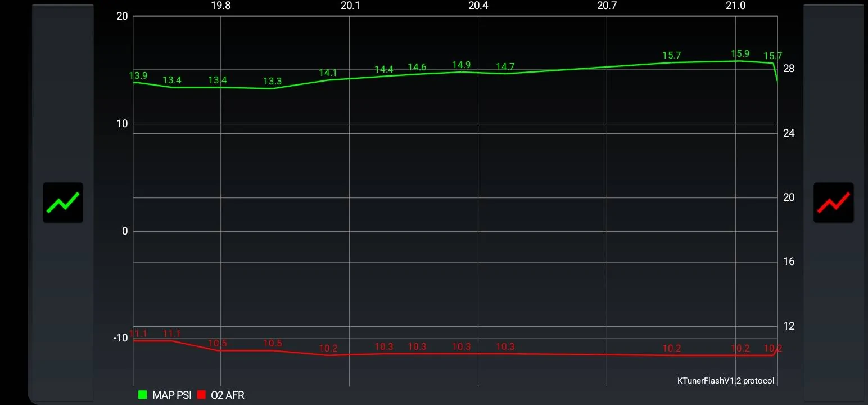
Task: Select the MAP PSI legend label
Action: [x=171, y=395]
